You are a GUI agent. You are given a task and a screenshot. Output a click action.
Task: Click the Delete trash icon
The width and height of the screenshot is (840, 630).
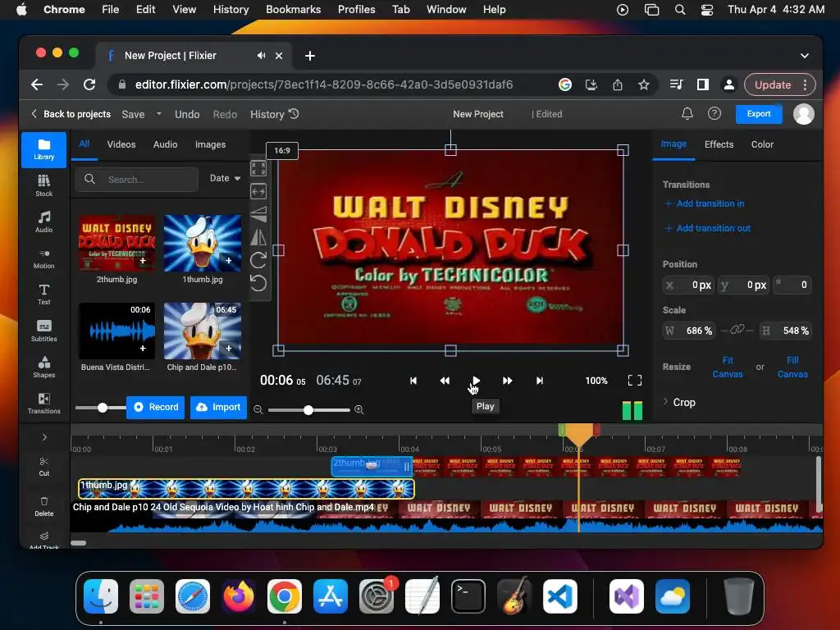[44, 506]
